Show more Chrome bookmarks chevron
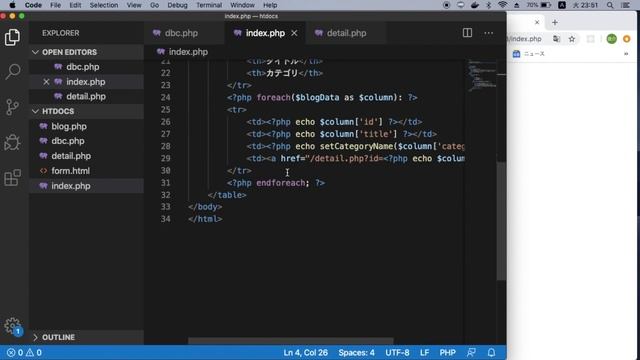Viewport: 640px width, 360px height. 626,54
